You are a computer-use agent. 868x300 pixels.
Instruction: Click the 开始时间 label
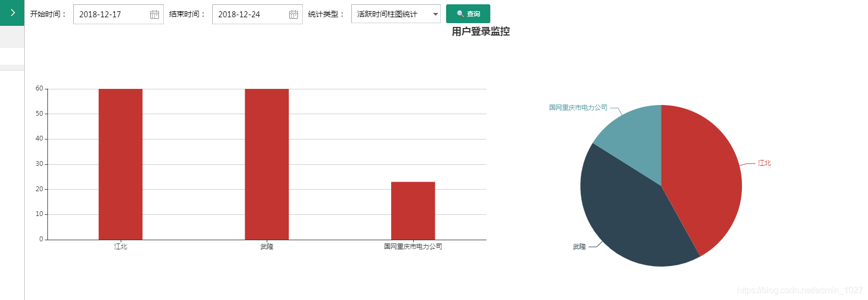(x=48, y=14)
